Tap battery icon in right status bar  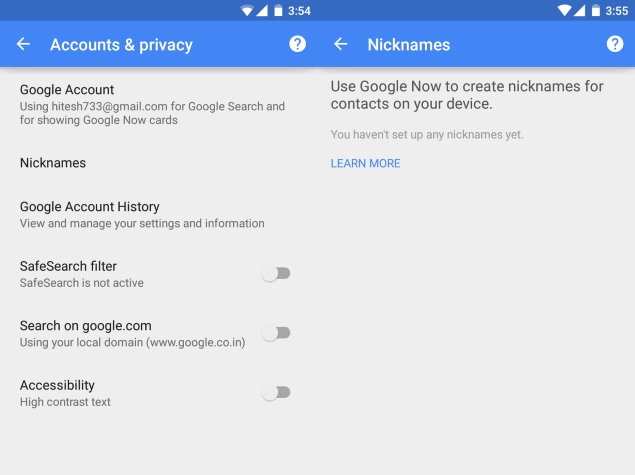coord(595,11)
